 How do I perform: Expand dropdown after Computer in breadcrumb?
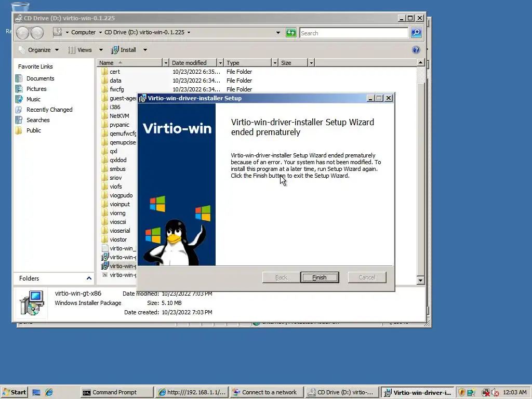point(100,32)
